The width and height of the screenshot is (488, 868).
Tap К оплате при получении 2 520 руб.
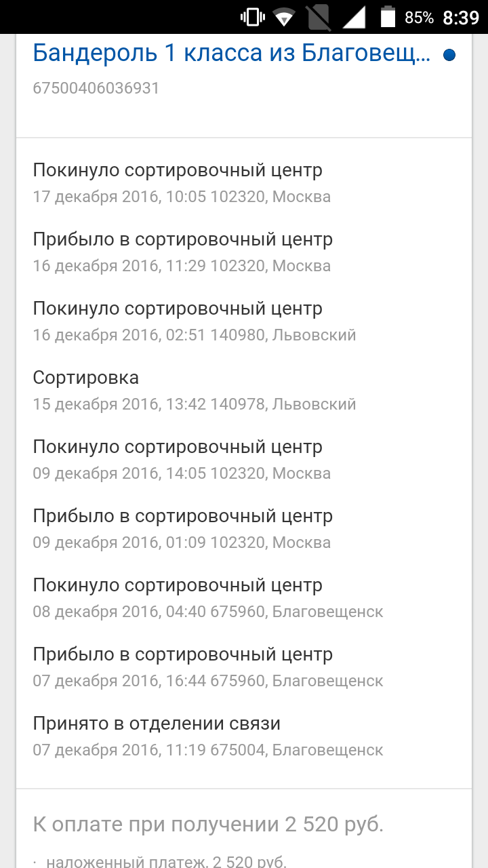point(208,825)
